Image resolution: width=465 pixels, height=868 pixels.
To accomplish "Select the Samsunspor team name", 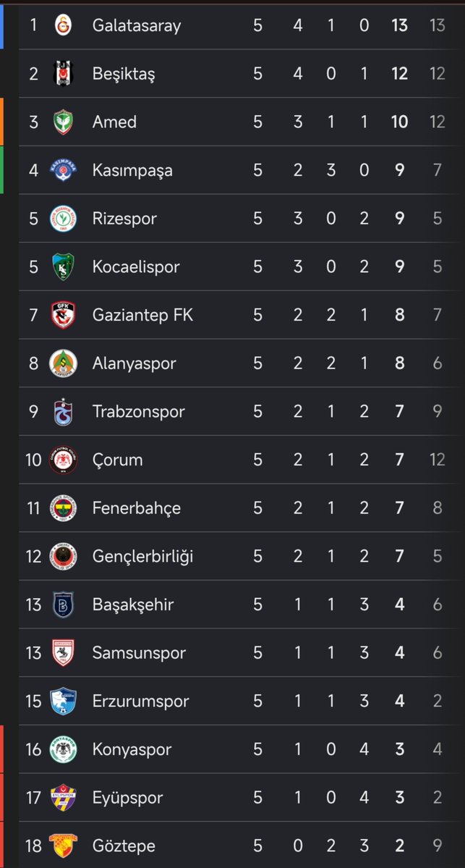I will coord(139,653).
